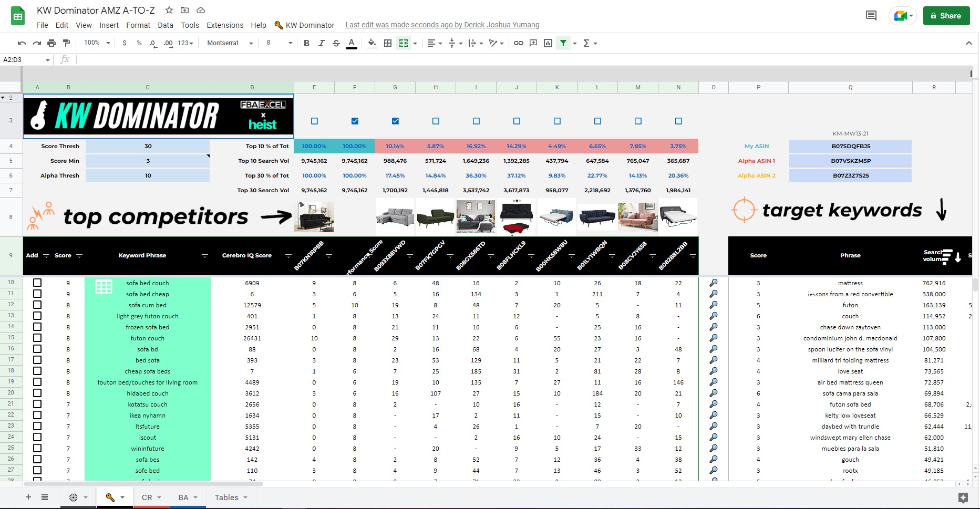Click magnifier icon for mattress row
The image size is (980, 509).
click(714, 283)
